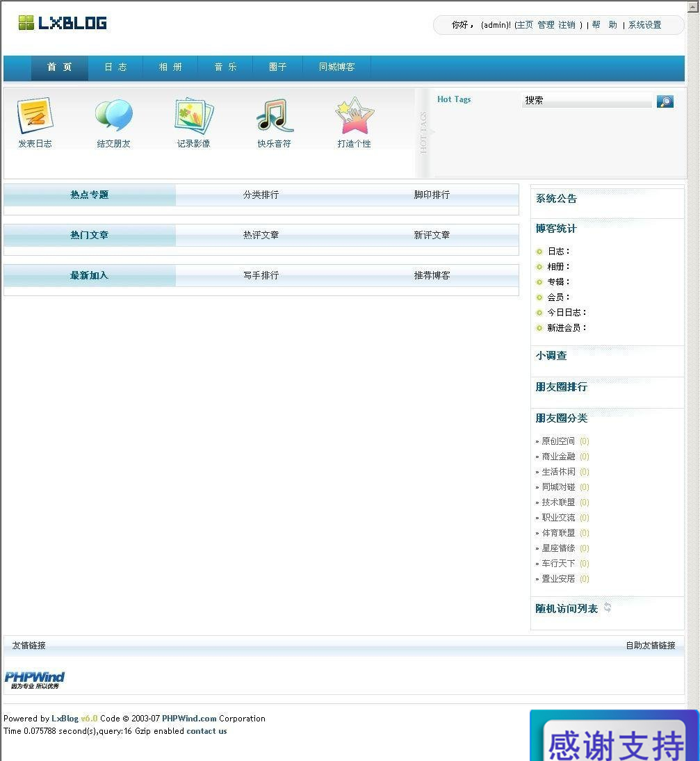Select the 圈子 navigation tab

click(x=277, y=67)
